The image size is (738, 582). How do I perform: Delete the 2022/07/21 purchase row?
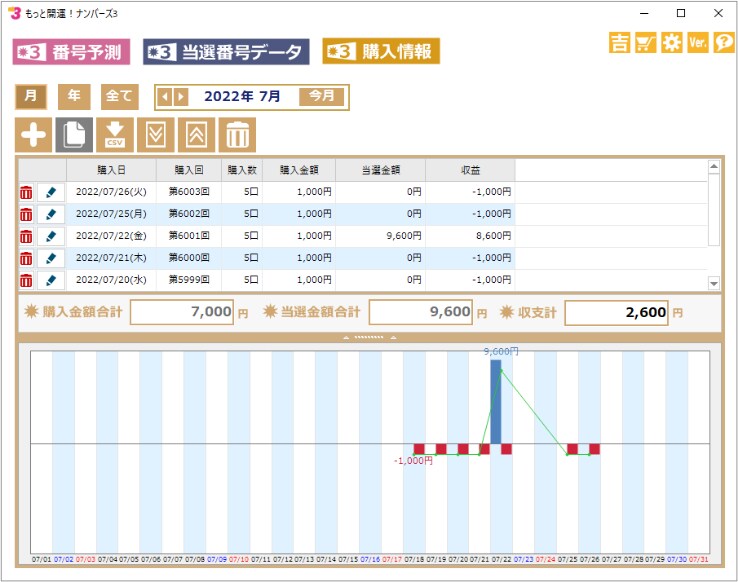(26, 258)
